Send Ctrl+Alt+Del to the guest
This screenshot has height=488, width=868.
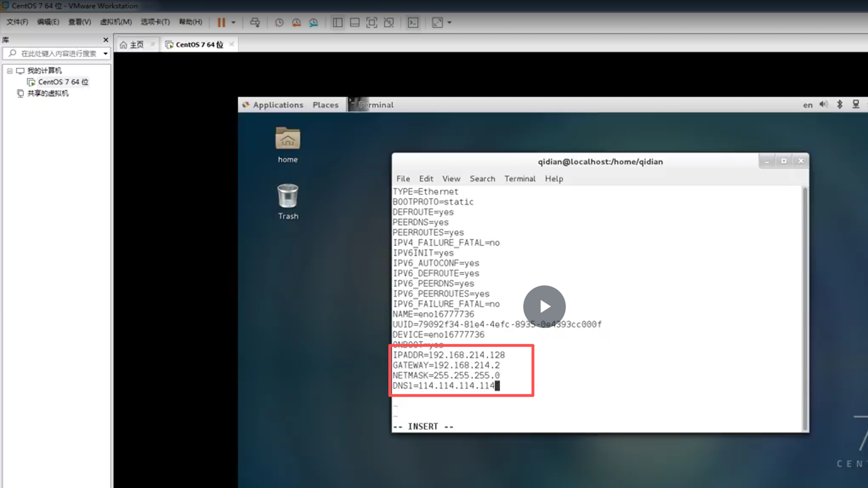coord(255,23)
